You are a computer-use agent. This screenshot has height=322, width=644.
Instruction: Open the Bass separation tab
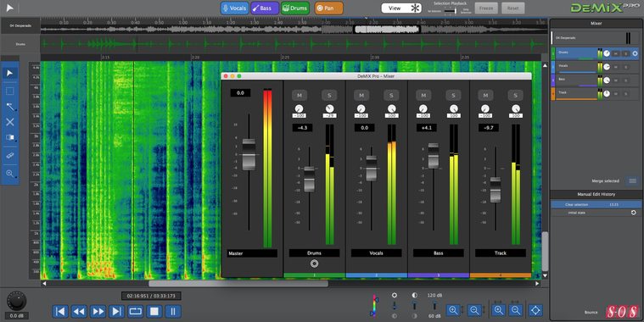pyautogui.click(x=265, y=8)
